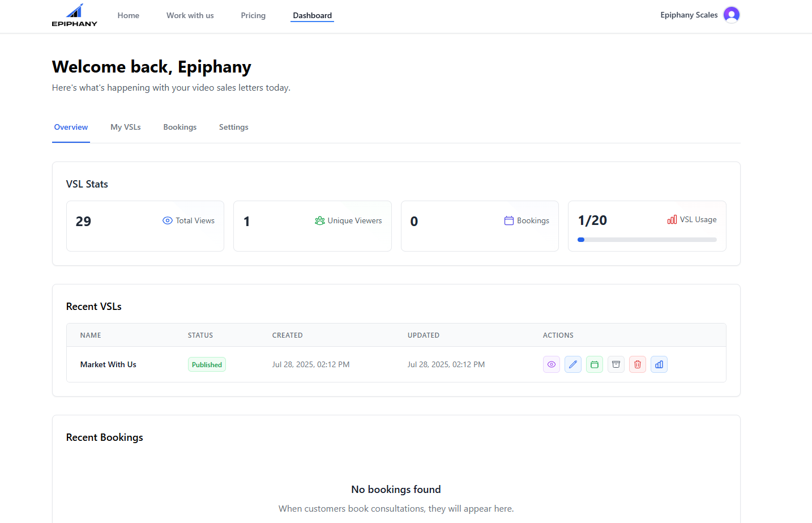The width and height of the screenshot is (812, 523).
Task: Click the Total Views eye icon
Action: (168, 220)
